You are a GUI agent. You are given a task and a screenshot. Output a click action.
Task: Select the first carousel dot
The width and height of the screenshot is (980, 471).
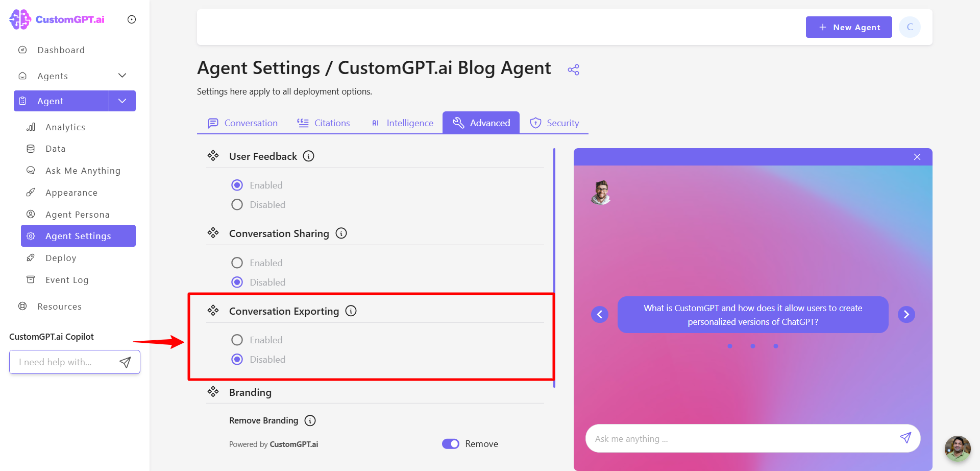coord(730,346)
